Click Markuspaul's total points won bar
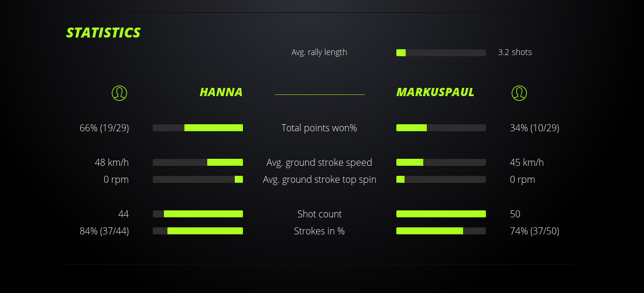 tap(441, 128)
